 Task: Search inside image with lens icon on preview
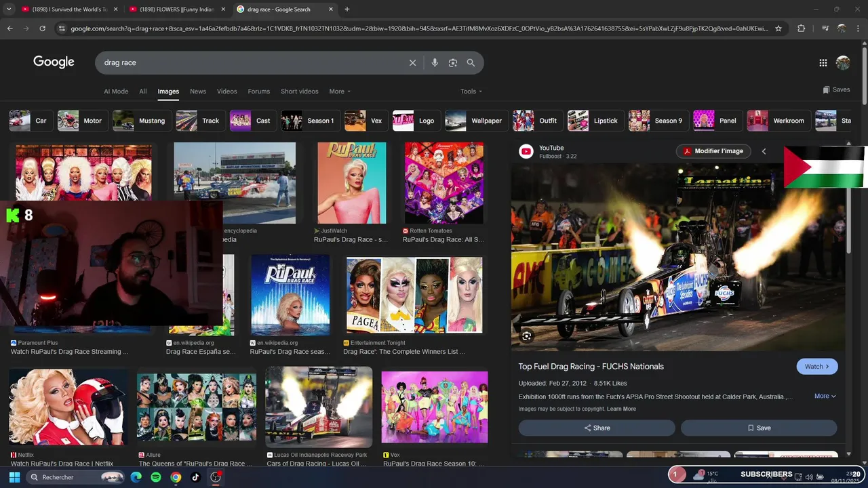pyautogui.click(x=526, y=335)
